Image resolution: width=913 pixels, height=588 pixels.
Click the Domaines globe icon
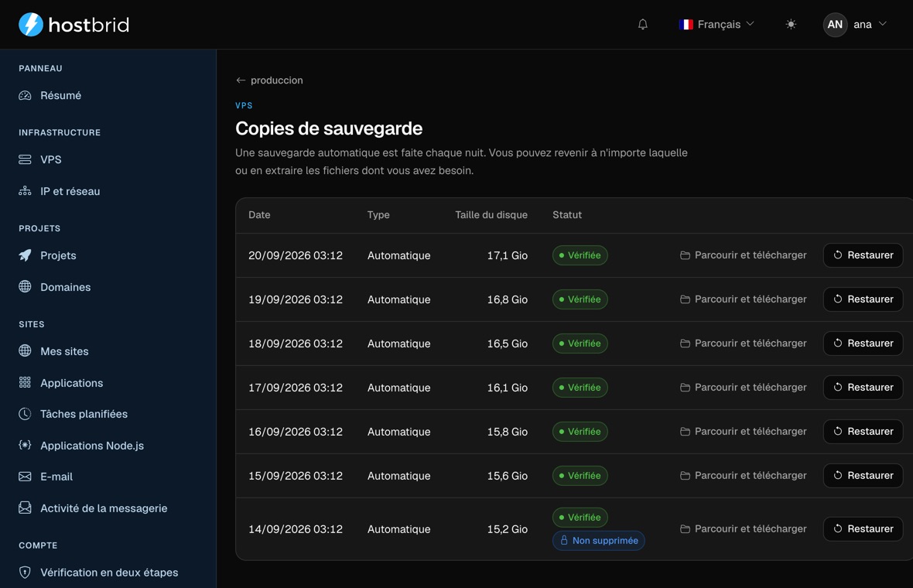pos(25,286)
